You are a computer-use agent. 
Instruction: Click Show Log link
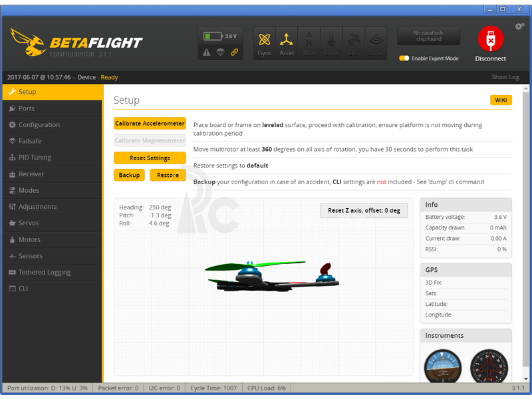505,77
